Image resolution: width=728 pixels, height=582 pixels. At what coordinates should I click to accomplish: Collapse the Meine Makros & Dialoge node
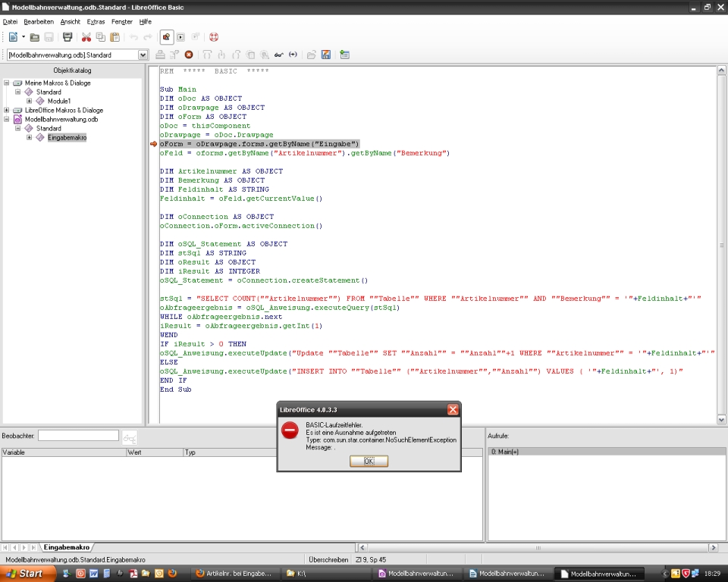point(7,83)
